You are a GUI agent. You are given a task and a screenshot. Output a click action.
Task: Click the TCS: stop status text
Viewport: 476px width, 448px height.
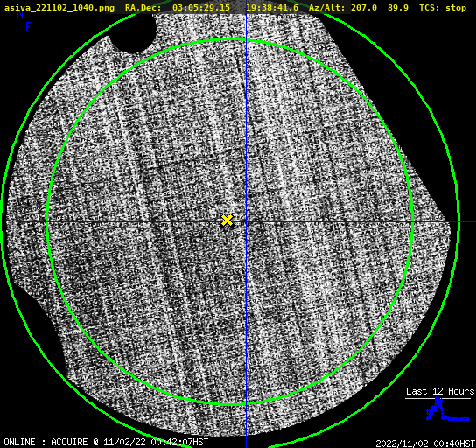point(443,8)
